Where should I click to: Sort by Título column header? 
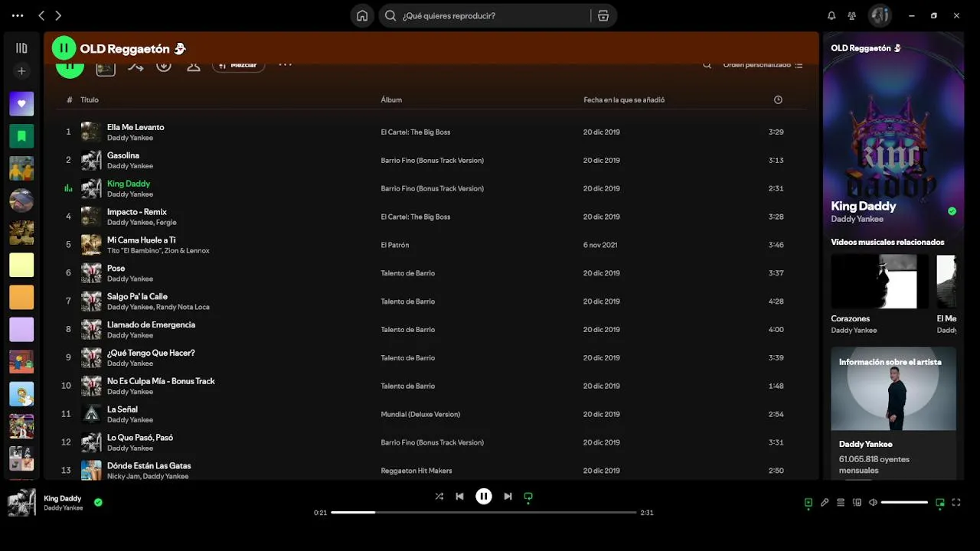90,99
